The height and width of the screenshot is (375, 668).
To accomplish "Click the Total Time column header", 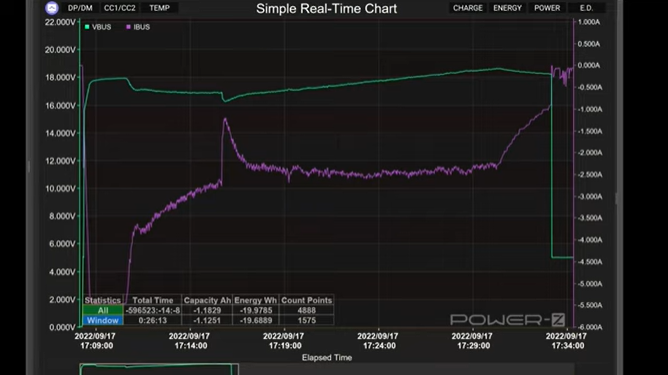I will pyautogui.click(x=153, y=300).
